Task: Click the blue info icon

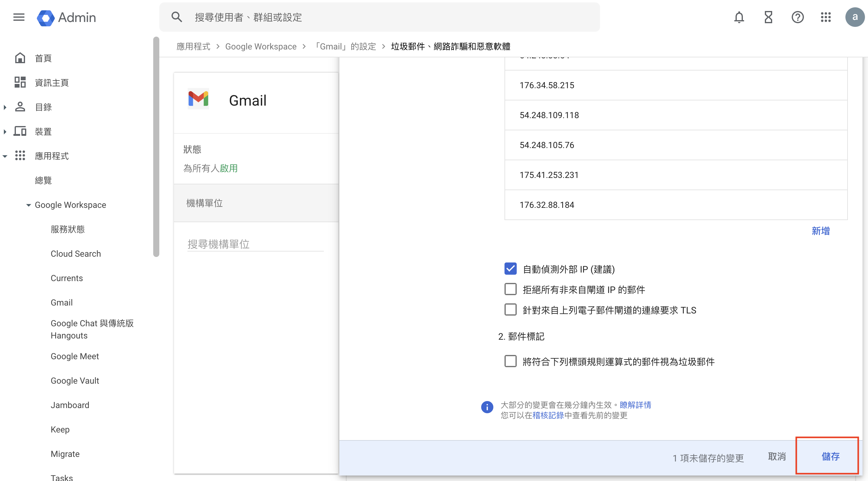Action: point(487,407)
